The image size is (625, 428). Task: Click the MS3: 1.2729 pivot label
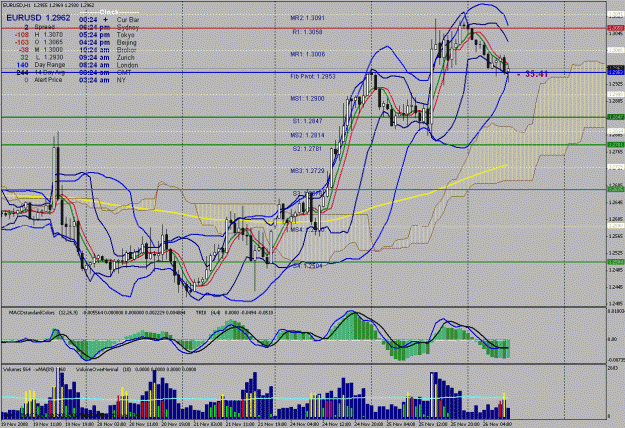click(307, 171)
